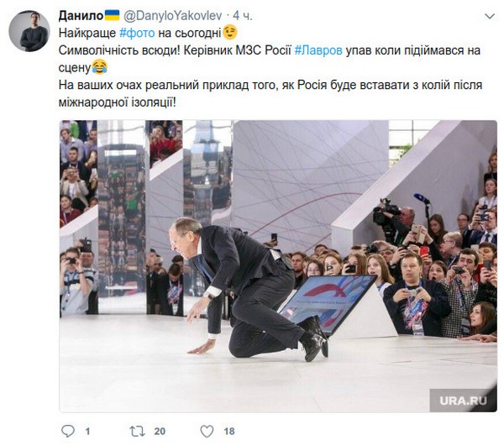Click the tweet text starting 'Символічність всюди'

(x=168, y=50)
